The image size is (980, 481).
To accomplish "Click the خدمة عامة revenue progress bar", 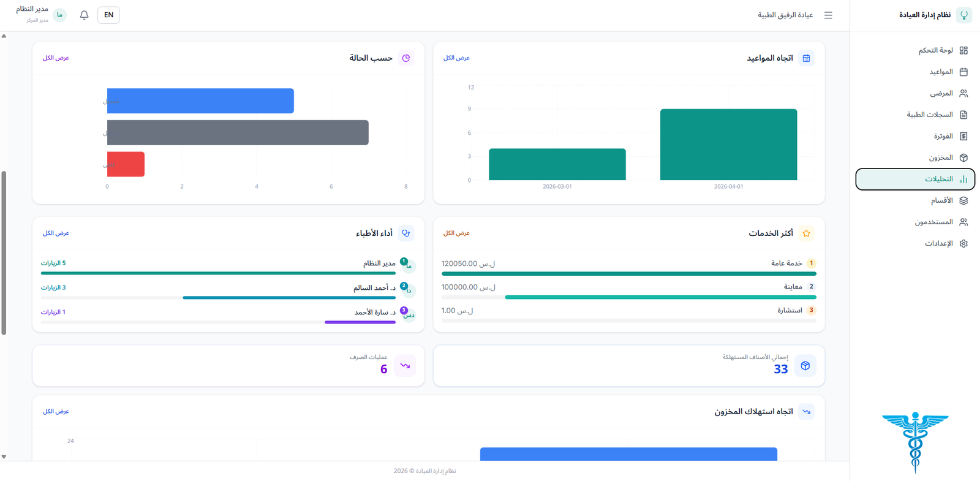I will pos(628,274).
